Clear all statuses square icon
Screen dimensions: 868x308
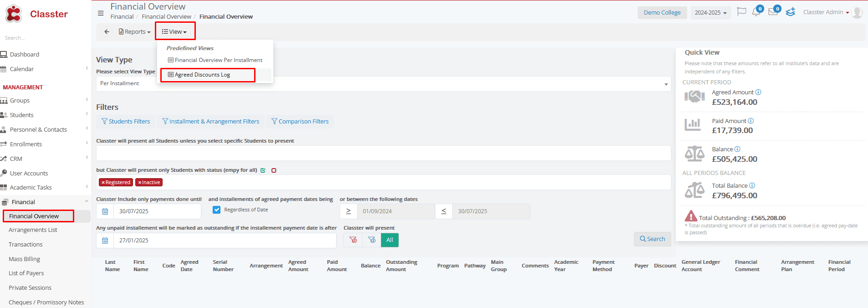(x=274, y=170)
